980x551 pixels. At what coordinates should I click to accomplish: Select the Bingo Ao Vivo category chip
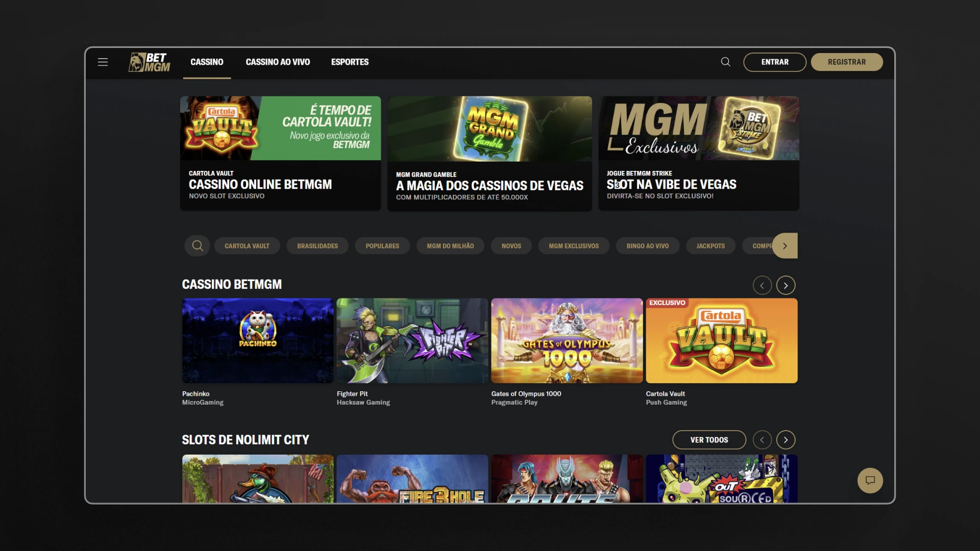(x=648, y=246)
